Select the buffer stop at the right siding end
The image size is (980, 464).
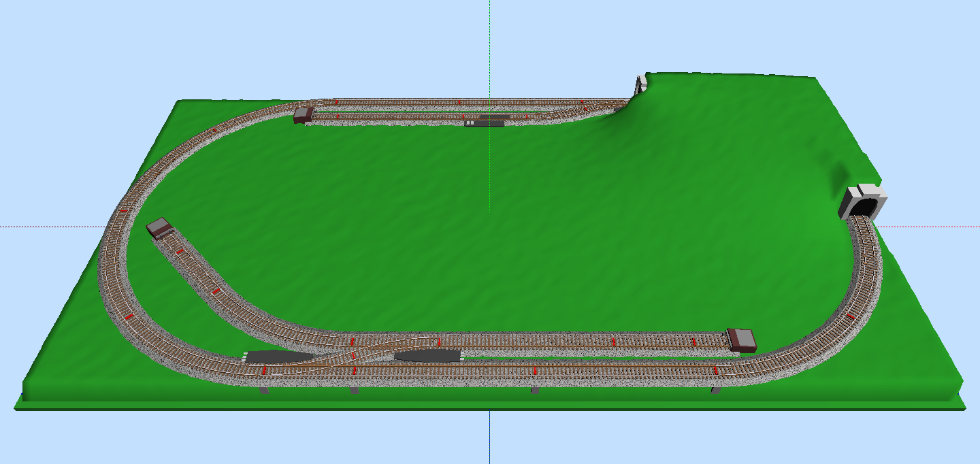click(x=742, y=339)
